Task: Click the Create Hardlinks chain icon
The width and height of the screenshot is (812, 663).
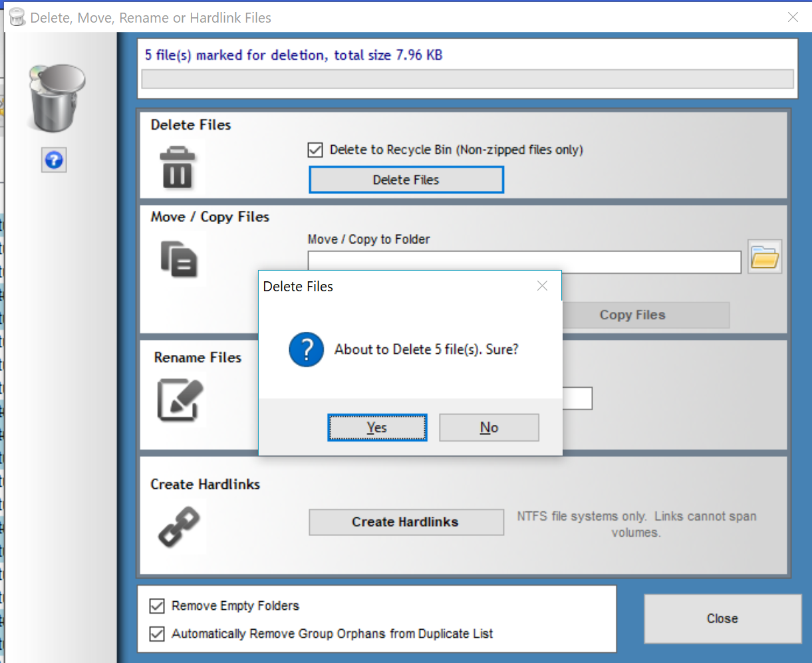Action: pyautogui.click(x=179, y=526)
